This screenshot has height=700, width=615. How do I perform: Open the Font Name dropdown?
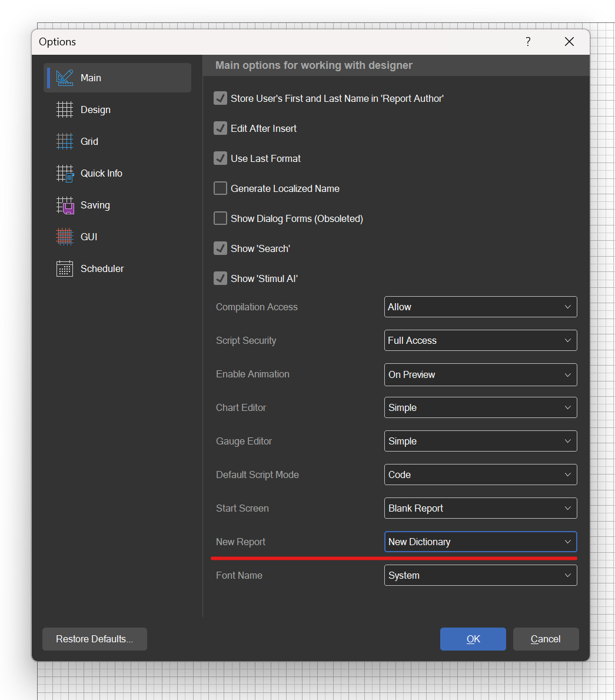click(481, 575)
